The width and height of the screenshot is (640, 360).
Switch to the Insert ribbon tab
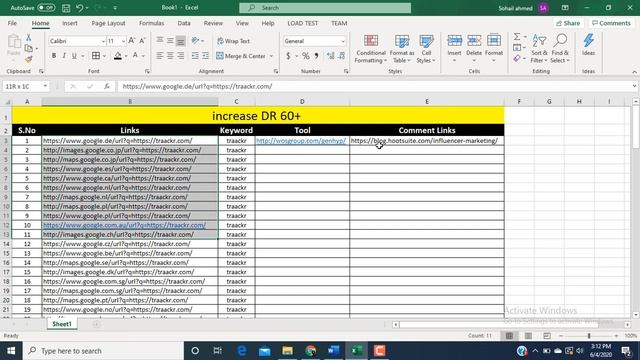(70, 23)
